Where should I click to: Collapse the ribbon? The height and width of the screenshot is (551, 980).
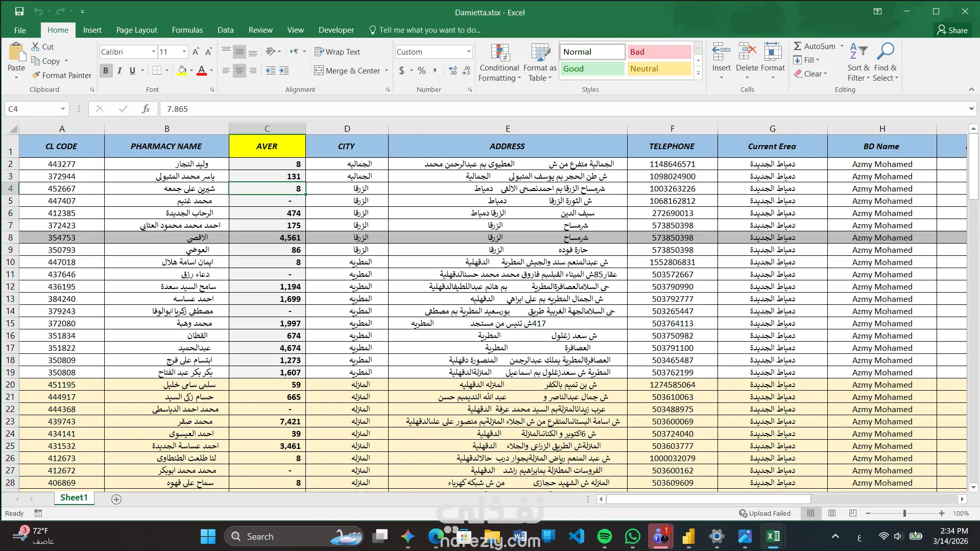971,89
